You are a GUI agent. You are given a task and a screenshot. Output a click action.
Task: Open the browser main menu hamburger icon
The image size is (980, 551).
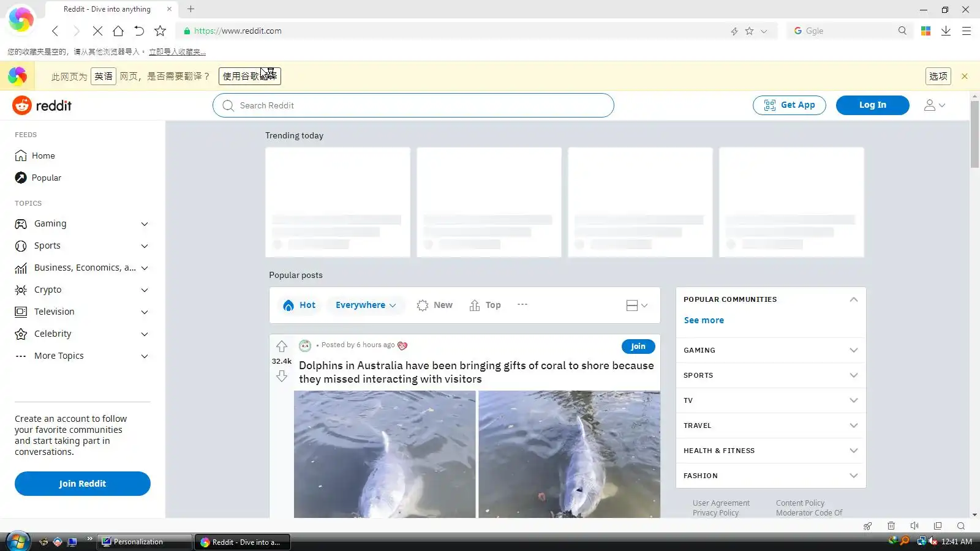click(967, 31)
